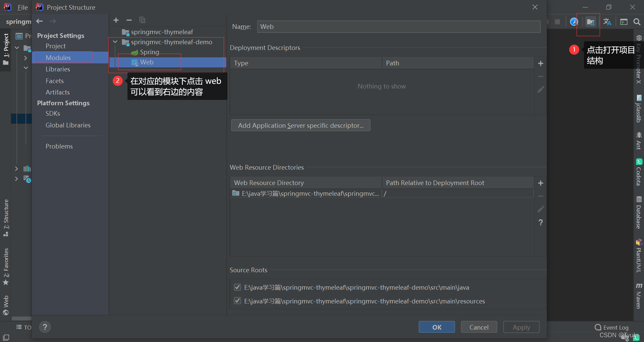
Task: Expand Scratches and Consoles node
Action: click(x=16, y=179)
